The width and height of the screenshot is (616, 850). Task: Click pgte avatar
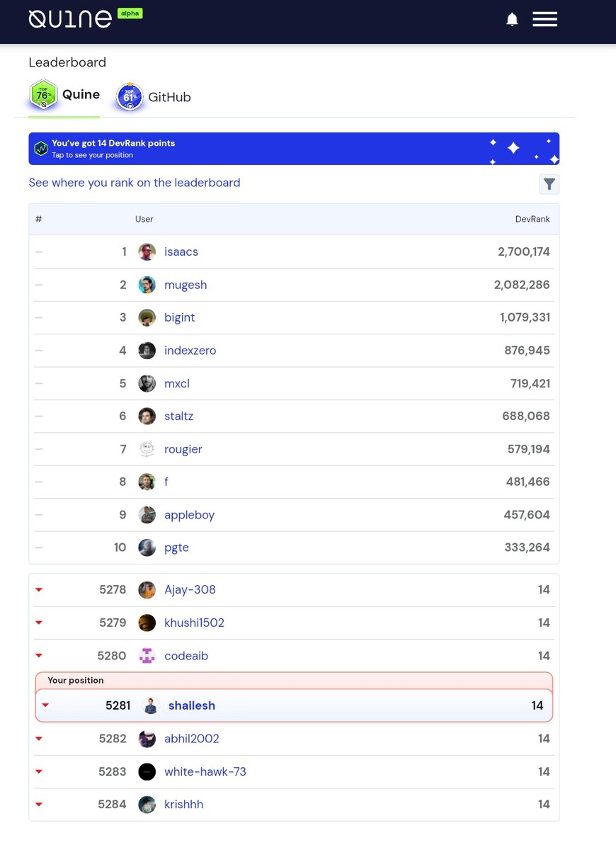[147, 548]
